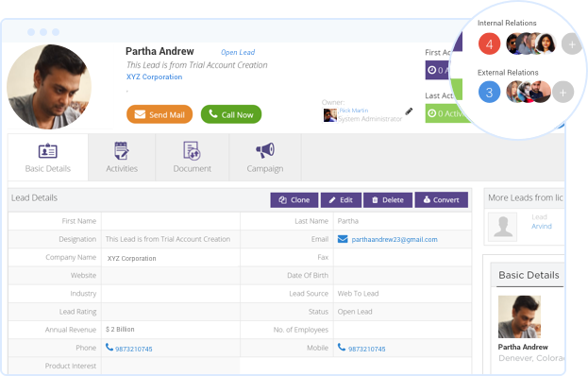Click the pencil icon beside Owner
Viewport: 588px width, 376px height.
coord(409,111)
